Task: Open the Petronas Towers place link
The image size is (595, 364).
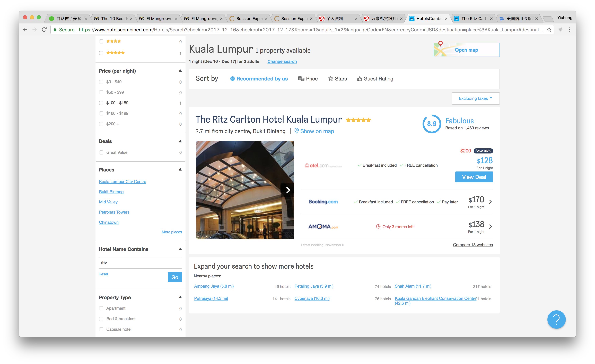Action: point(114,212)
